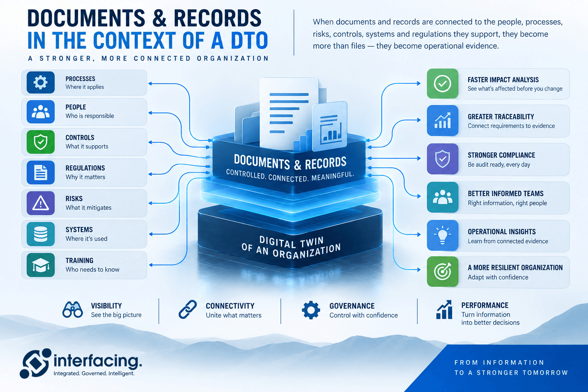Open the Regulations document icon
This screenshot has width=588, height=392.
coord(41,172)
